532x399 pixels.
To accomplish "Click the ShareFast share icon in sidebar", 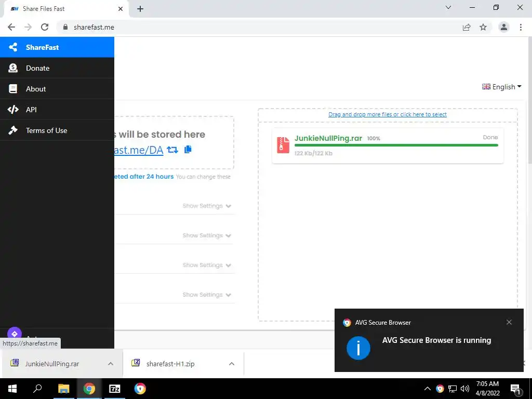I will point(13,47).
